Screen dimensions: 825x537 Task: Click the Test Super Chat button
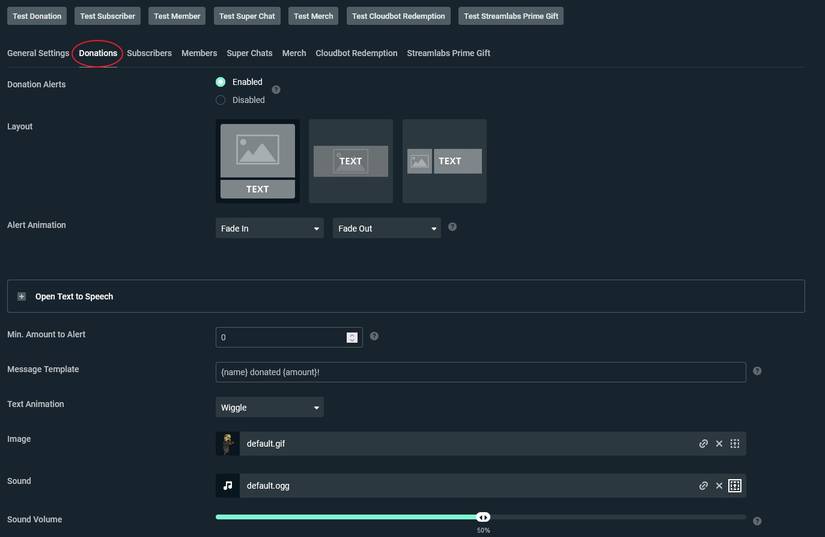tap(247, 16)
